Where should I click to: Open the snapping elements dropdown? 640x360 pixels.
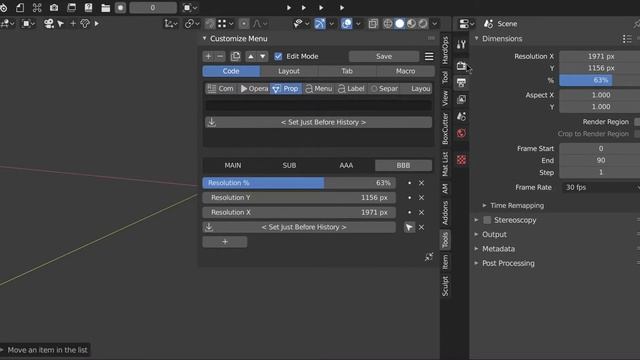tap(225, 24)
